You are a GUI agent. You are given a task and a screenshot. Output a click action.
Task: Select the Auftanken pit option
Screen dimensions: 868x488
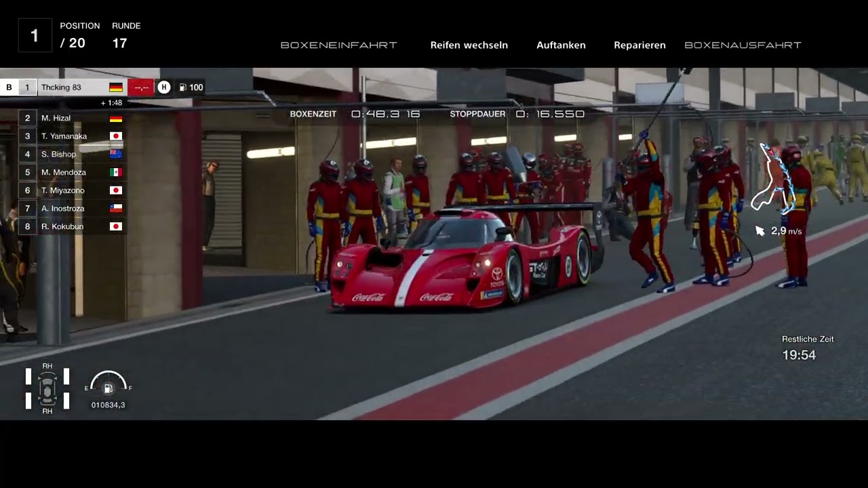561,45
